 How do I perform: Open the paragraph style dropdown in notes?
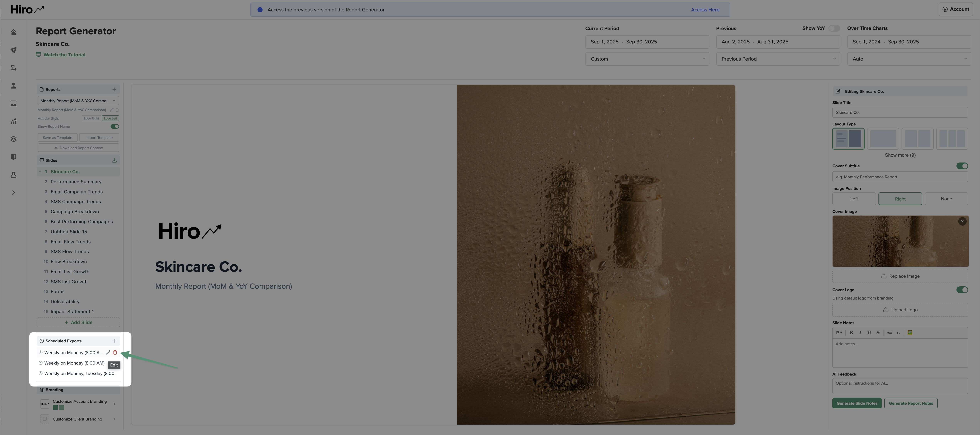839,333
